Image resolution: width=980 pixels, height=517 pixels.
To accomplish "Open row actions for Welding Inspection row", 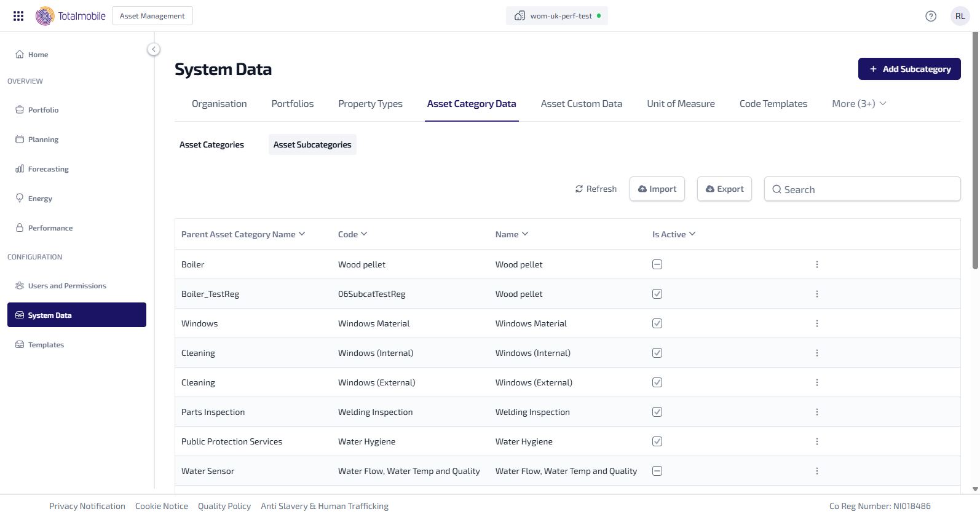I will 816,412.
